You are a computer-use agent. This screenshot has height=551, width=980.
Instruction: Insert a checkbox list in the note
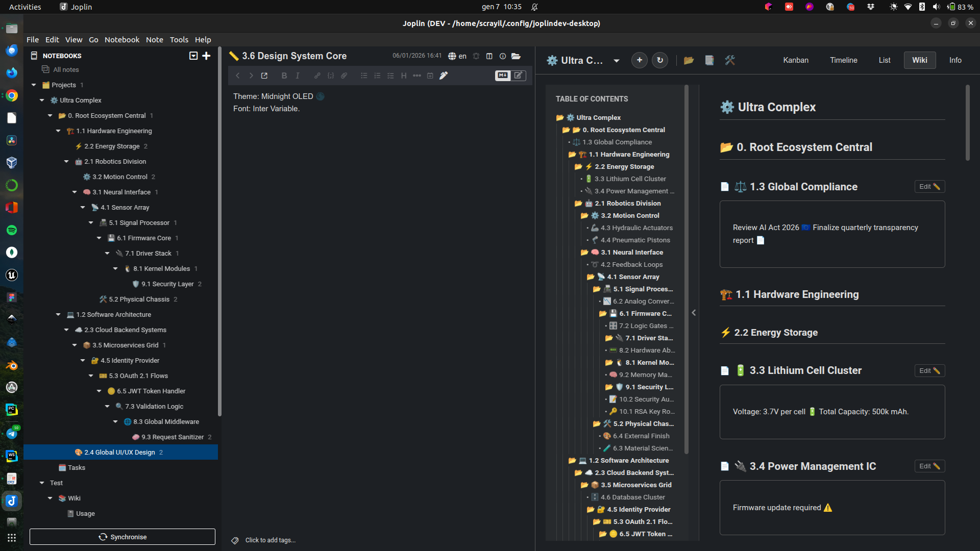click(390, 76)
